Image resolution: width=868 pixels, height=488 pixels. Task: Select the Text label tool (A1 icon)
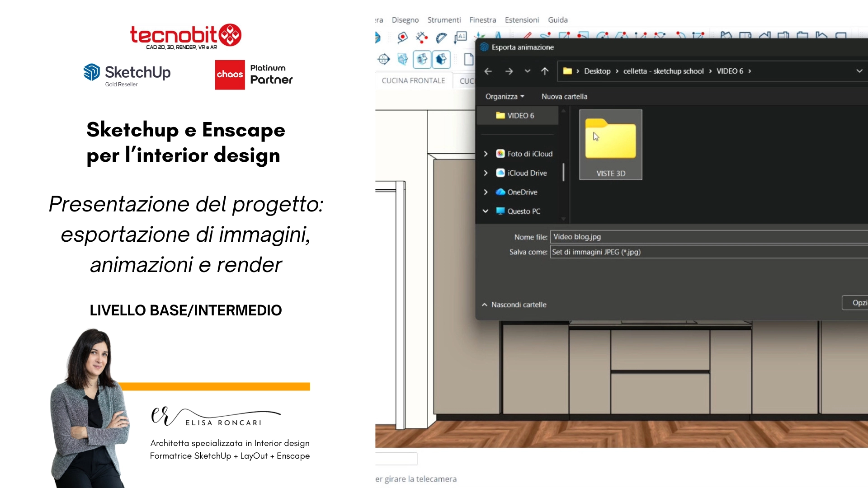pyautogui.click(x=461, y=37)
